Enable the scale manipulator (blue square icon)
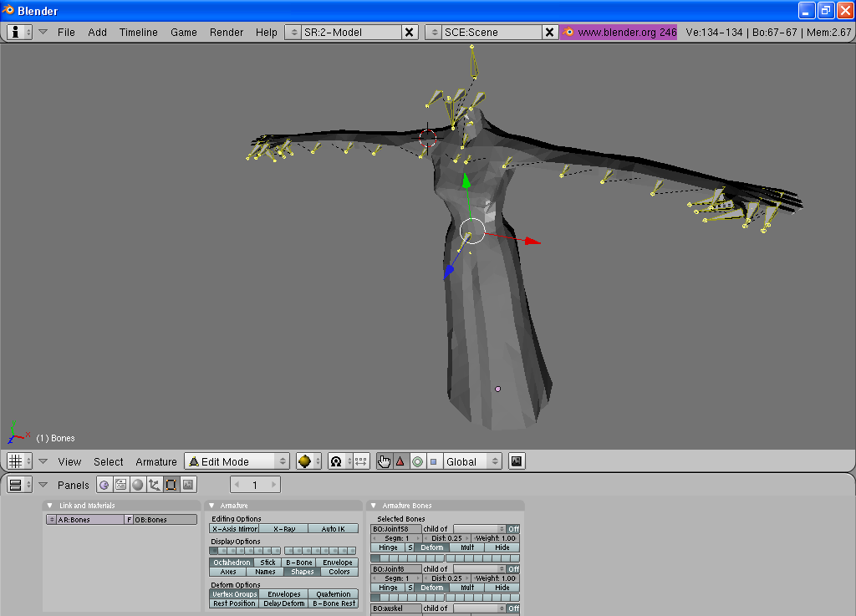This screenshot has height=616, width=856. click(436, 461)
